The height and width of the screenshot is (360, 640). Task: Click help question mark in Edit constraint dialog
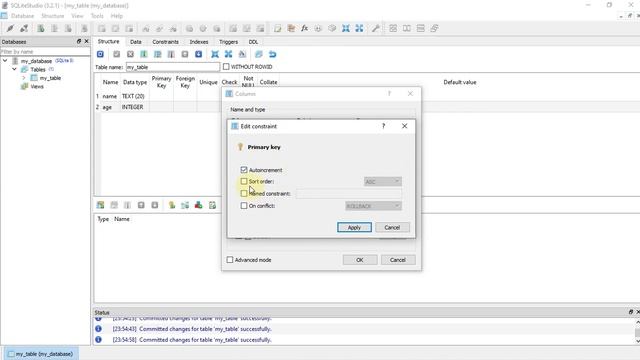coord(383,126)
